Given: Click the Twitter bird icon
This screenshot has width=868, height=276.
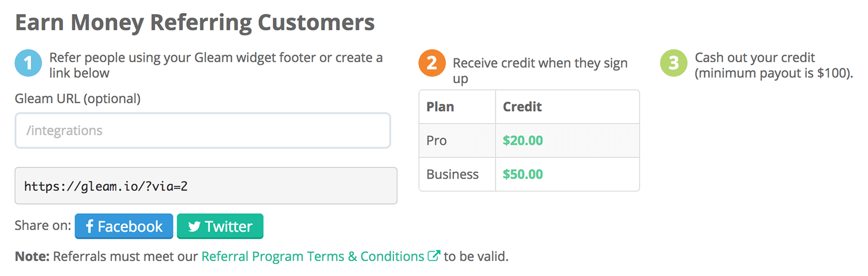Looking at the screenshot, I should tap(194, 227).
